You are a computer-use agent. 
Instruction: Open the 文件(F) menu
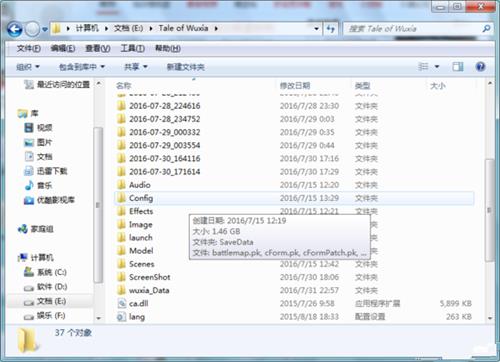[29, 49]
